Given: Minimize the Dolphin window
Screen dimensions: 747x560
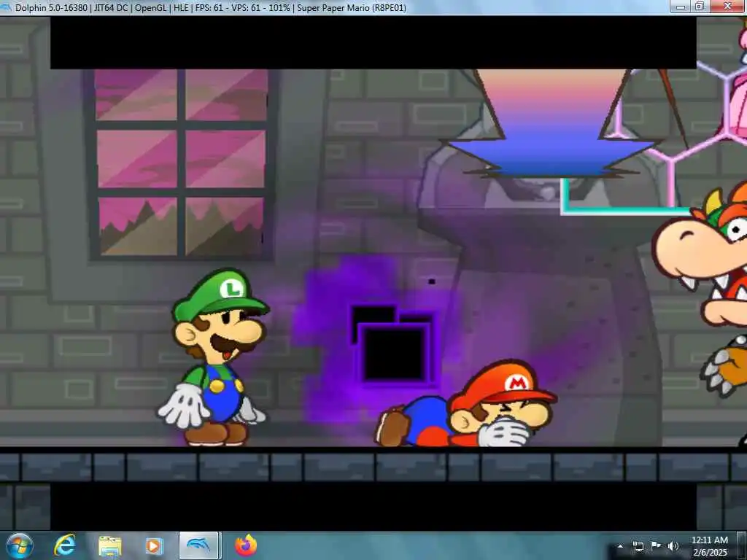Looking at the screenshot, I should 681,7.
